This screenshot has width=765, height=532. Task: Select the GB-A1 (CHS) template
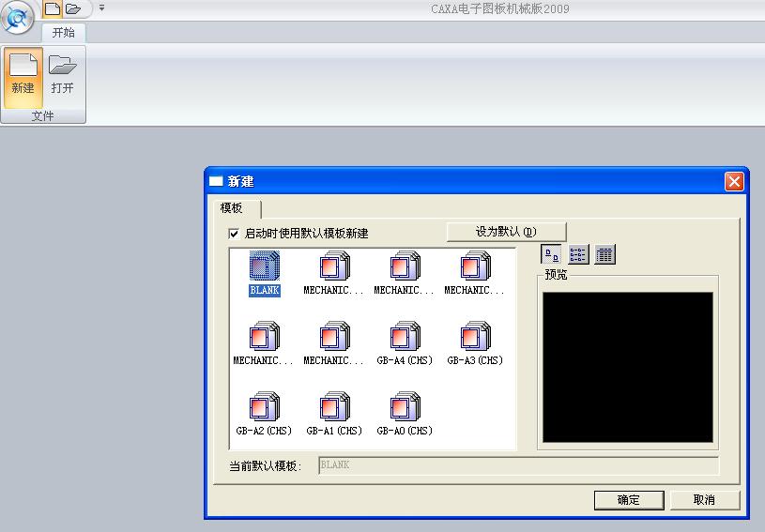[334, 414]
